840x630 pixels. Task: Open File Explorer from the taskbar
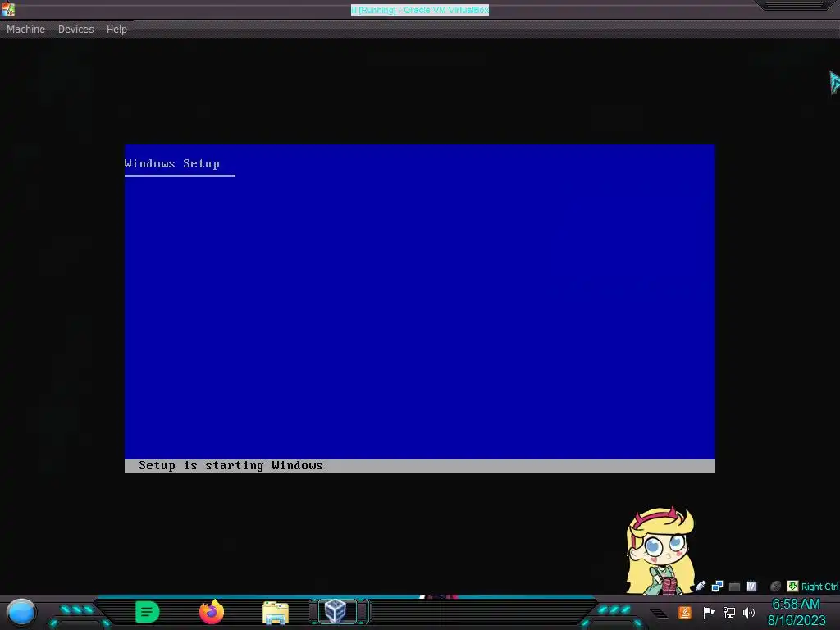[276, 612]
